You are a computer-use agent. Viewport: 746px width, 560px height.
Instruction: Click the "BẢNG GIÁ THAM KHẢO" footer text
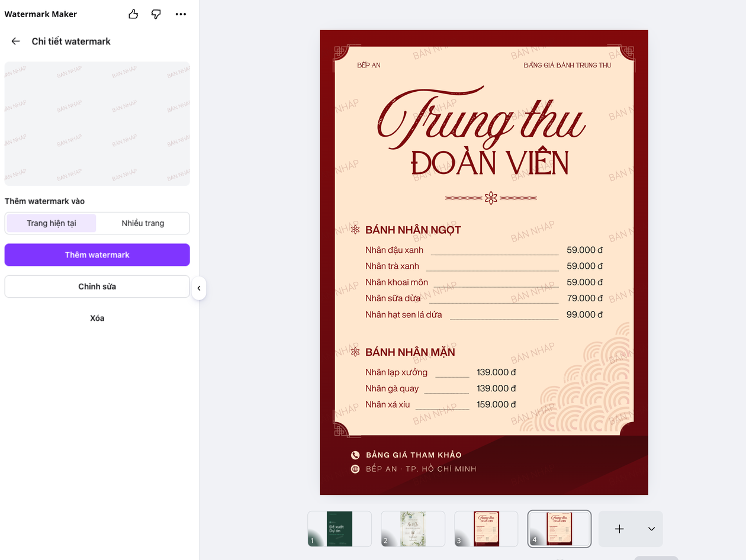pos(414,455)
